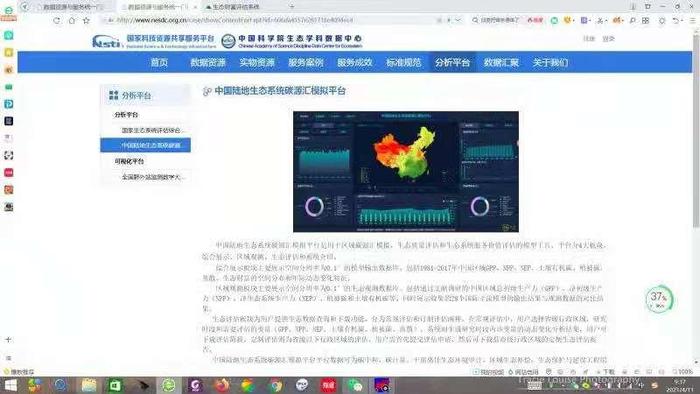The image size is (700, 394).
Task: Select the highlighted 中国陆地生态系统碳源 sidebar item
Action: (146, 145)
